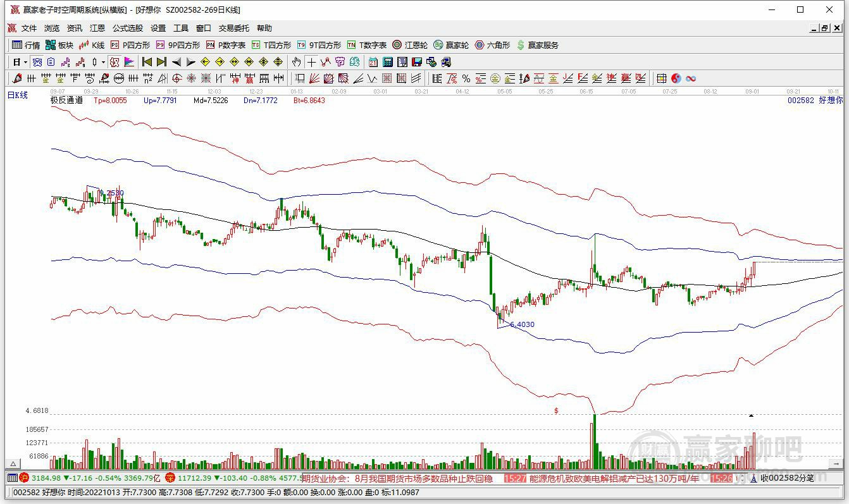The image size is (849, 504).
Task: Open the 赢家轮 wheel tool
Action: [x=451, y=45]
